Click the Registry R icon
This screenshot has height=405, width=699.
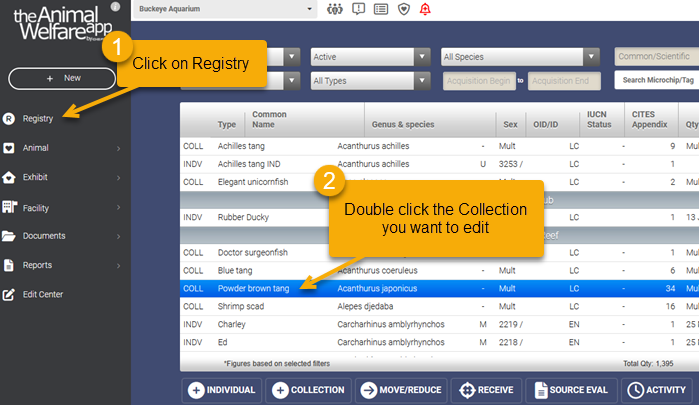tap(8, 119)
